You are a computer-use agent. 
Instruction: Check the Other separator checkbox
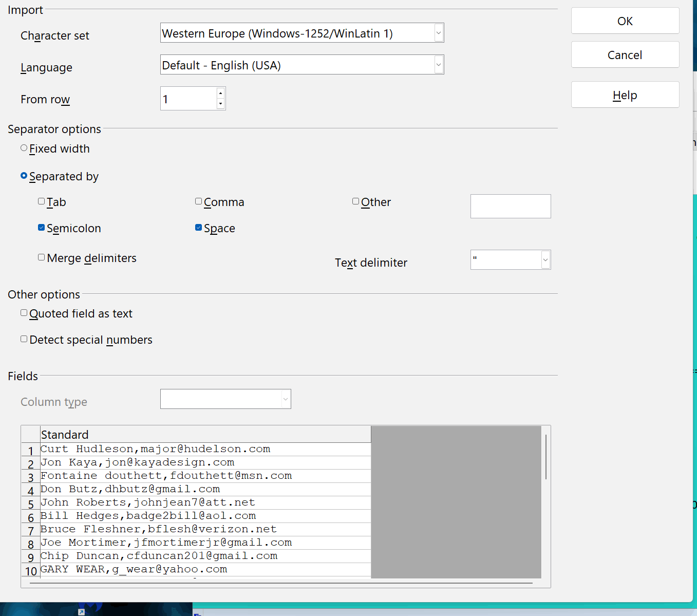(x=356, y=201)
